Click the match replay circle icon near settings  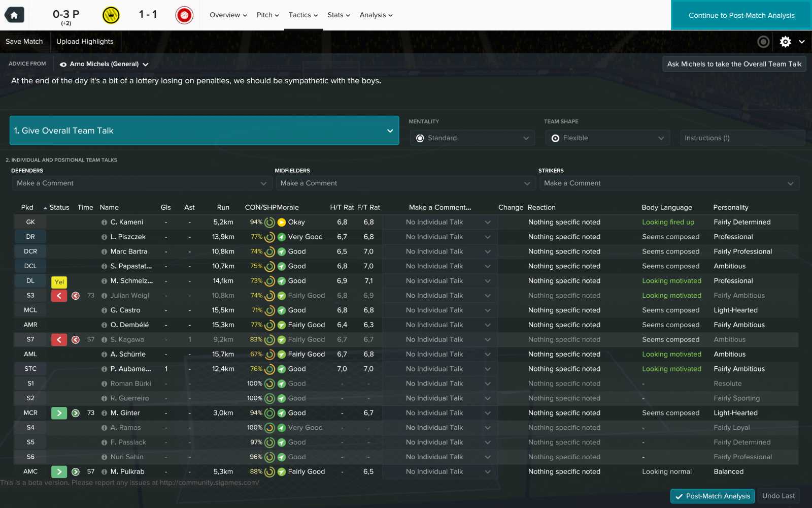(764, 42)
